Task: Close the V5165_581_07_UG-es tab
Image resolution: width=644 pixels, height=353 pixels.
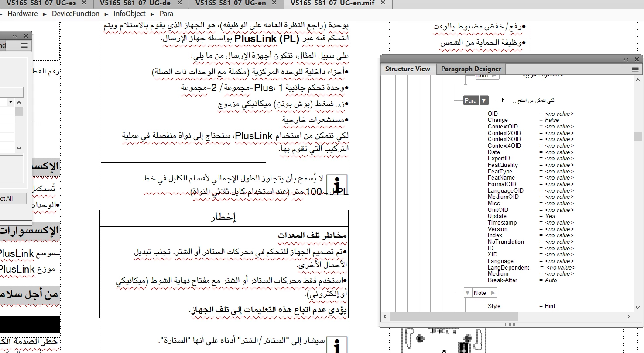Action: point(84,3)
